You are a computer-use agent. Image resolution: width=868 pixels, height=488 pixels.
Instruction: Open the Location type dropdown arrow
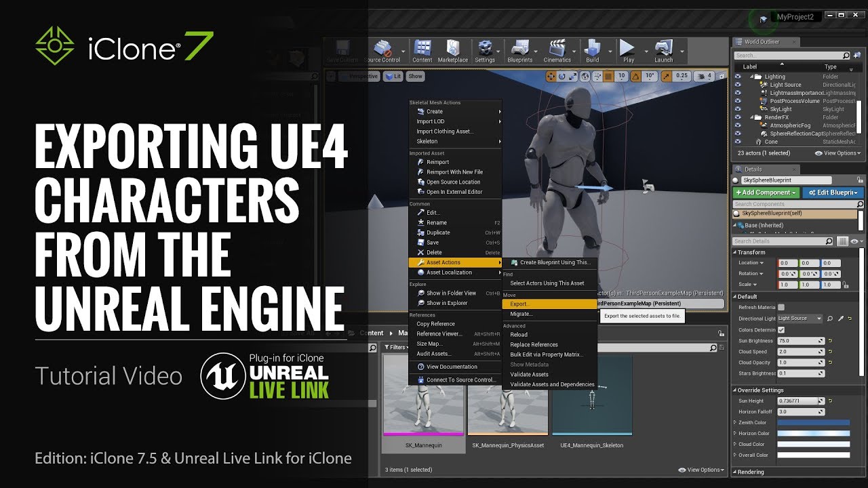pos(762,263)
